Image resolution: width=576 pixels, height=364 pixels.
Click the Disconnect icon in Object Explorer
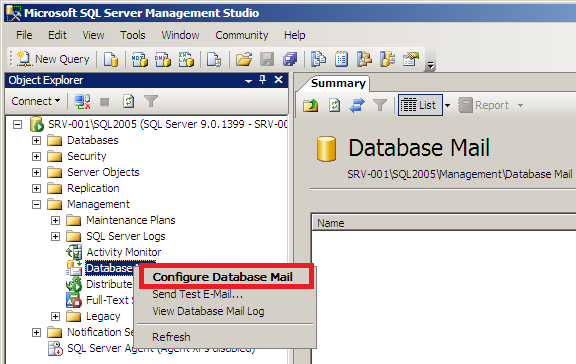pos(82,101)
